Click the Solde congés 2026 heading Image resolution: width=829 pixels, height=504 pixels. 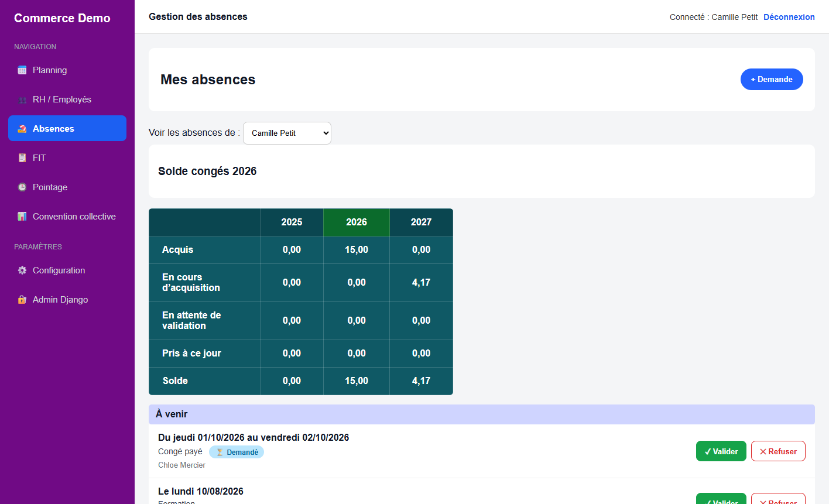coord(207,171)
